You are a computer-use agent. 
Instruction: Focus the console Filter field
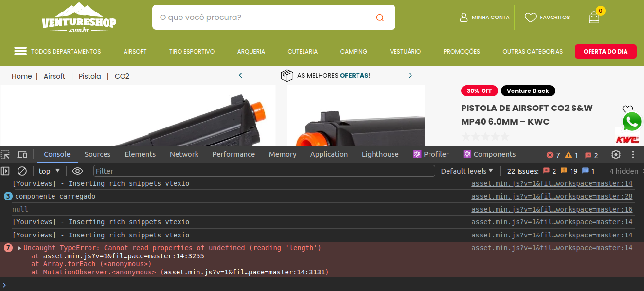coord(264,171)
